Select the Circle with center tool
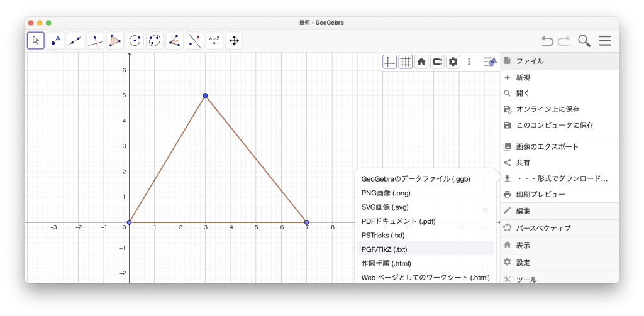 coord(135,41)
